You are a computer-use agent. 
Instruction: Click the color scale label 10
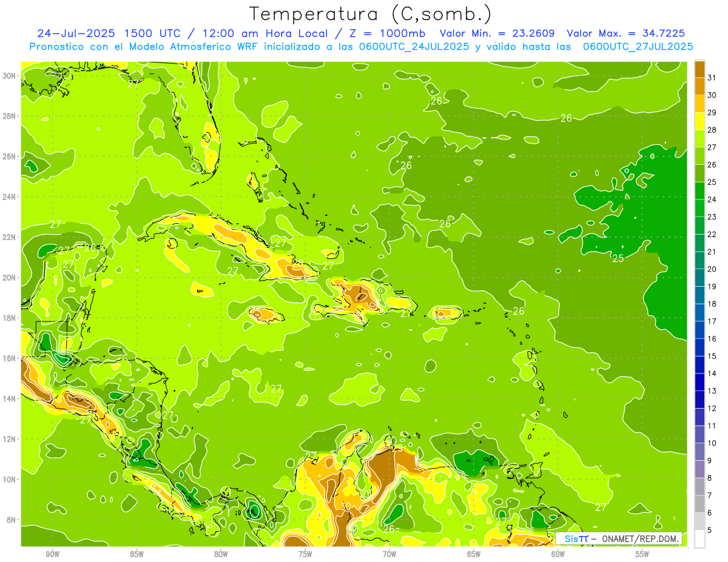click(x=712, y=443)
